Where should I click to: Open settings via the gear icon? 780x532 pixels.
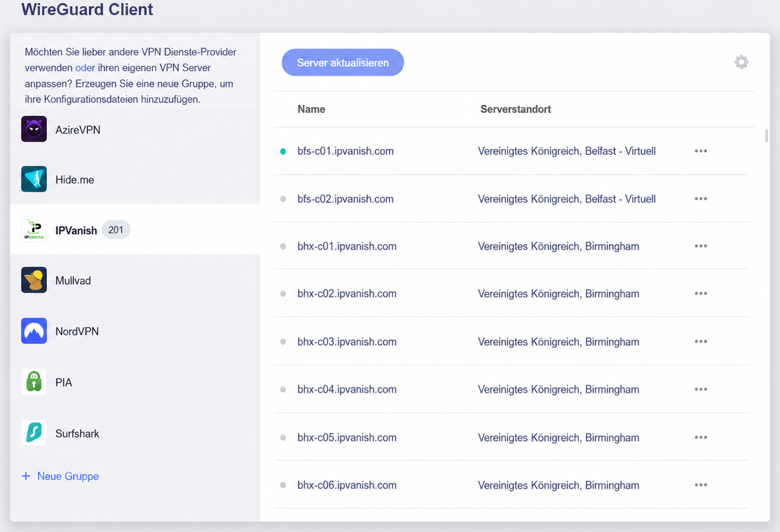741,62
